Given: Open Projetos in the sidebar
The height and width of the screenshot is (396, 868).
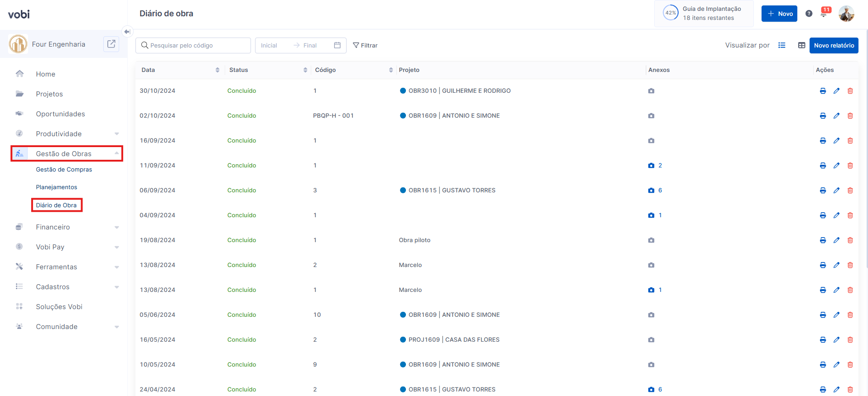Looking at the screenshot, I should [x=49, y=94].
